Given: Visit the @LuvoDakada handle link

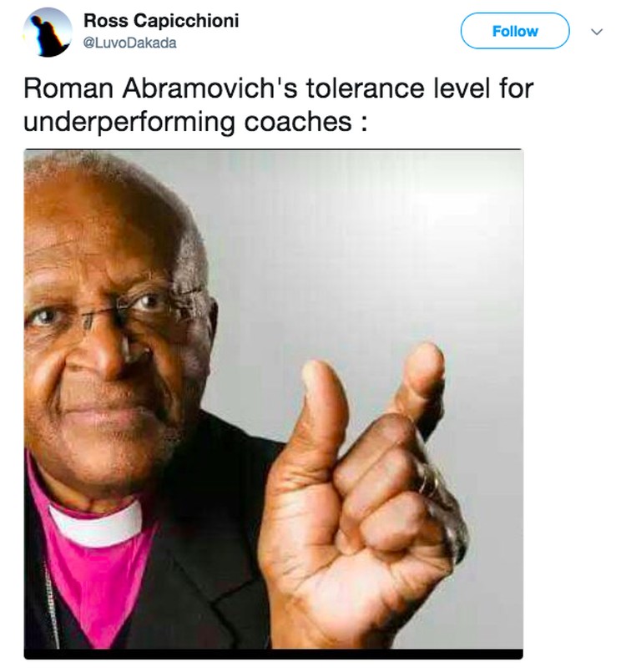Looking at the screenshot, I should click(130, 43).
